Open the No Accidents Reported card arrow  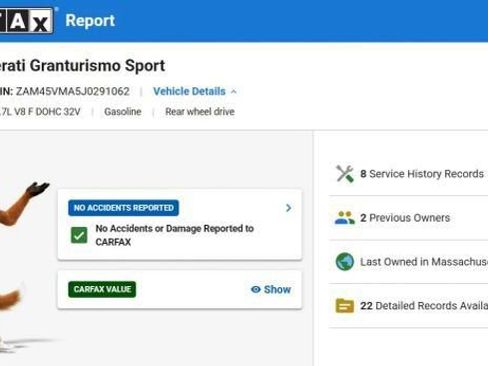[289, 208]
